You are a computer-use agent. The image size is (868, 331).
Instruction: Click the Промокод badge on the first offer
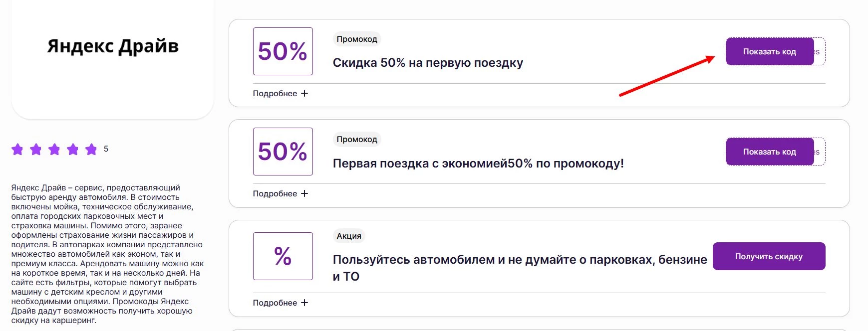357,39
